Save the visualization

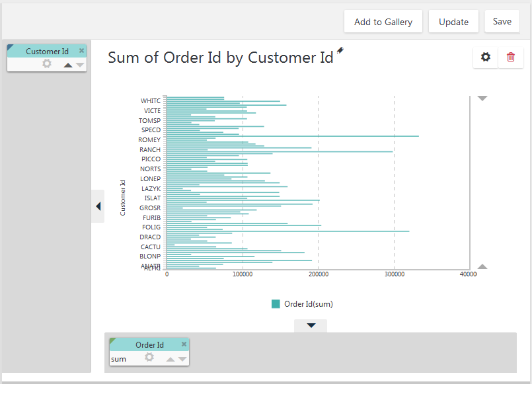[502, 21]
